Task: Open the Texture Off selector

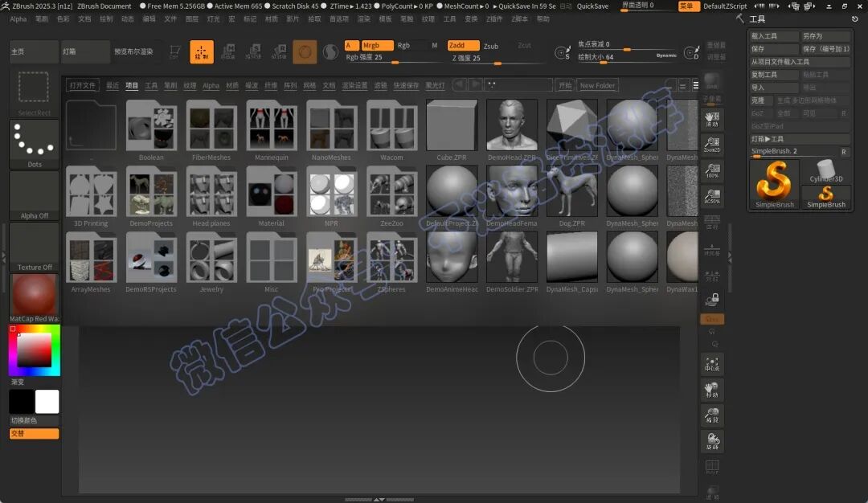Action: point(34,247)
